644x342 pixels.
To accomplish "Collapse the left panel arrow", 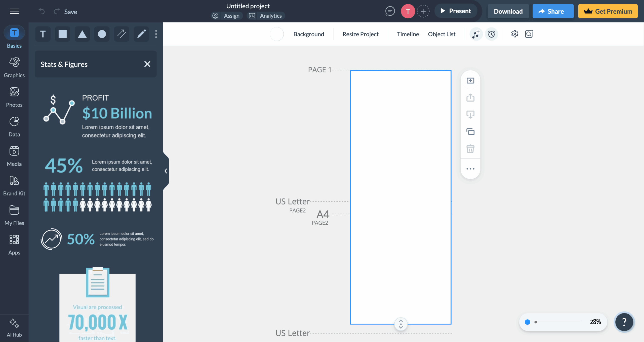I will coord(166,171).
